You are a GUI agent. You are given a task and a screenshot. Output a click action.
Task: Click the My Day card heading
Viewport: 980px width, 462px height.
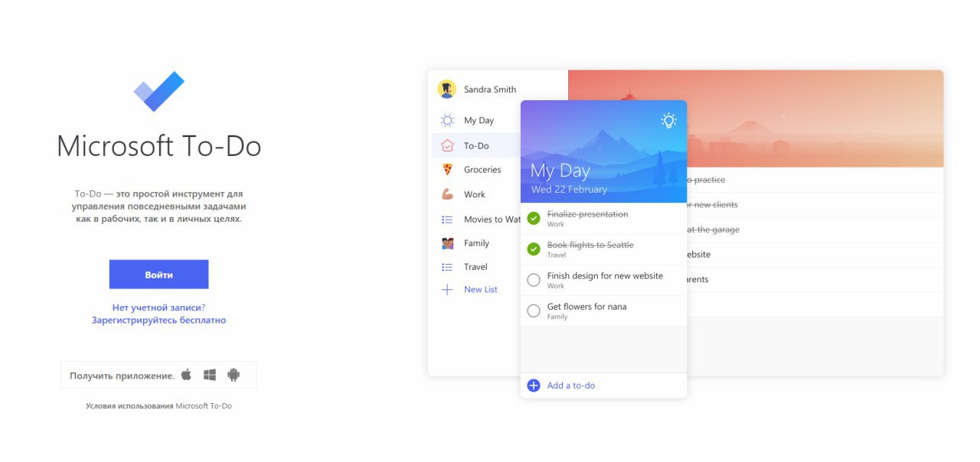pos(560,170)
